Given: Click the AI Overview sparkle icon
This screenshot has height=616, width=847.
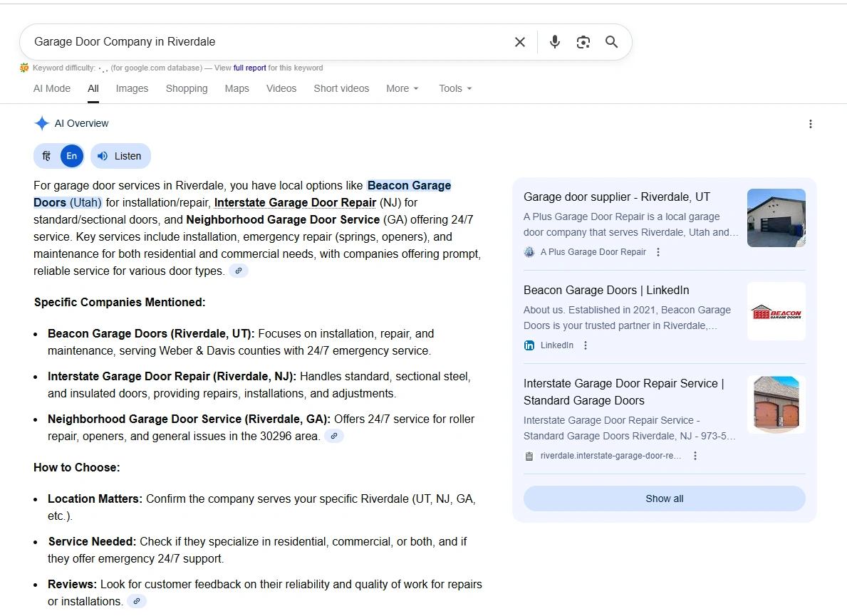Looking at the screenshot, I should (41, 123).
